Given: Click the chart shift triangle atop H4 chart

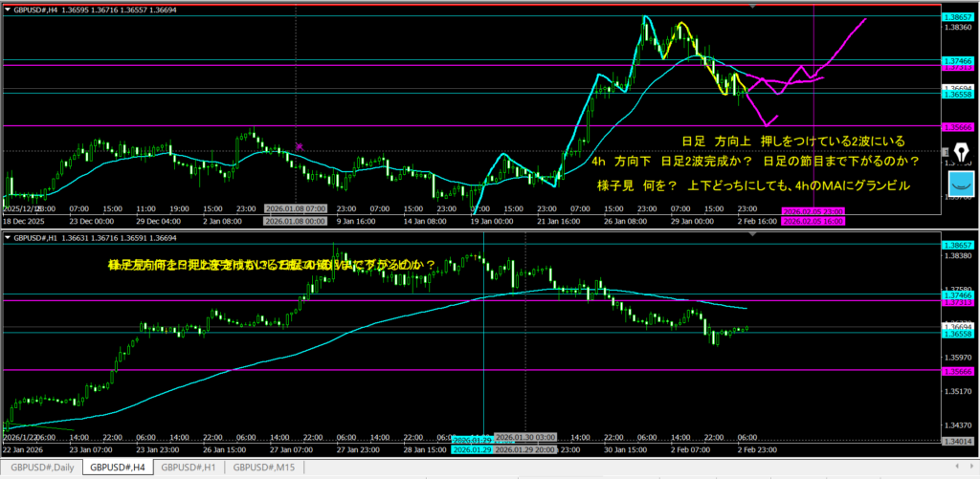Looking at the screenshot, I should click(752, 7).
